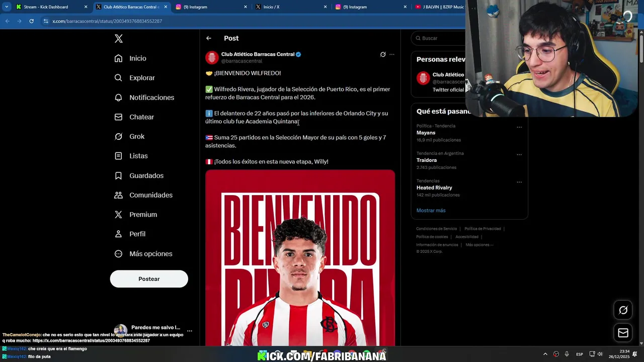The height and width of the screenshot is (362, 644).
Task: Open the Traidora trending topic
Action: [x=427, y=160]
